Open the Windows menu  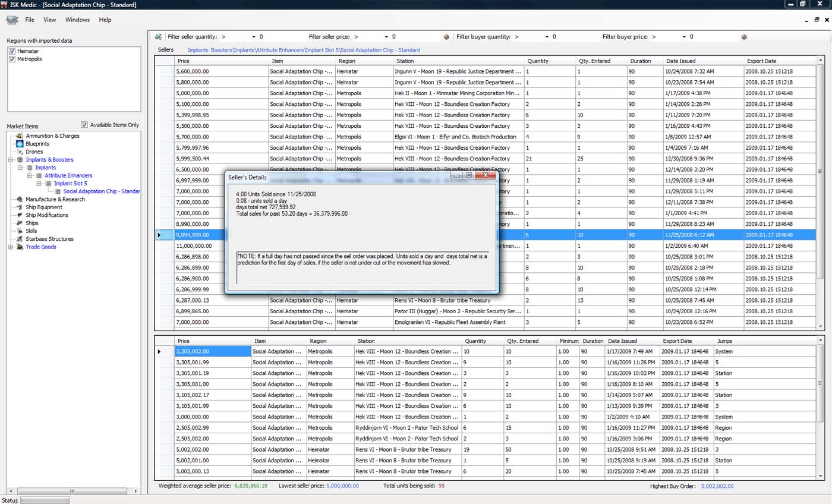[x=77, y=20]
